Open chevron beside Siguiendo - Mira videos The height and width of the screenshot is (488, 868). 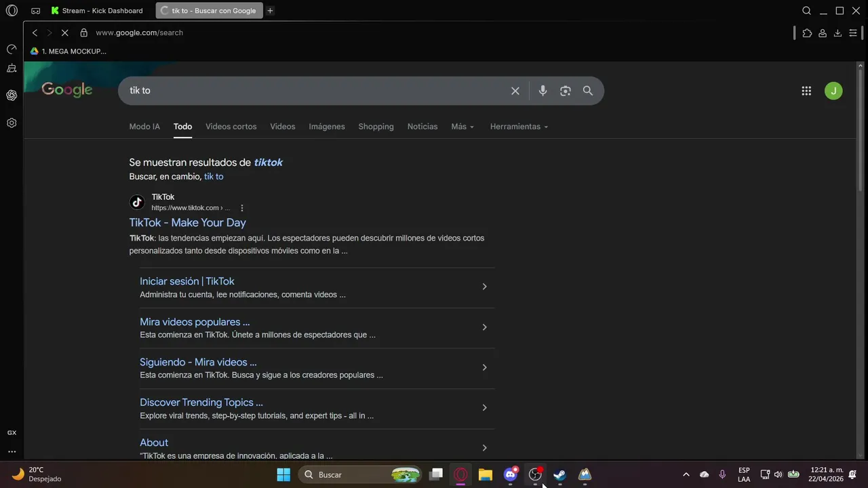484,367
